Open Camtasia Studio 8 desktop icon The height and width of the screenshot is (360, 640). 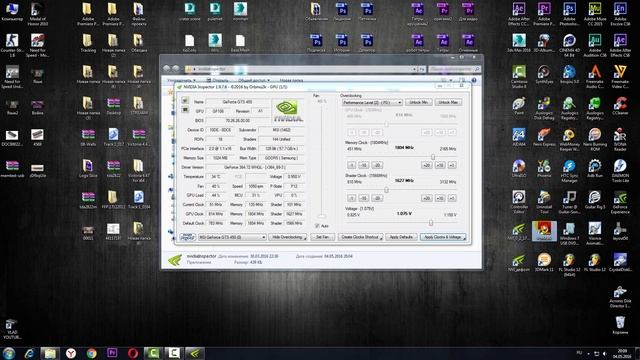coord(519,76)
